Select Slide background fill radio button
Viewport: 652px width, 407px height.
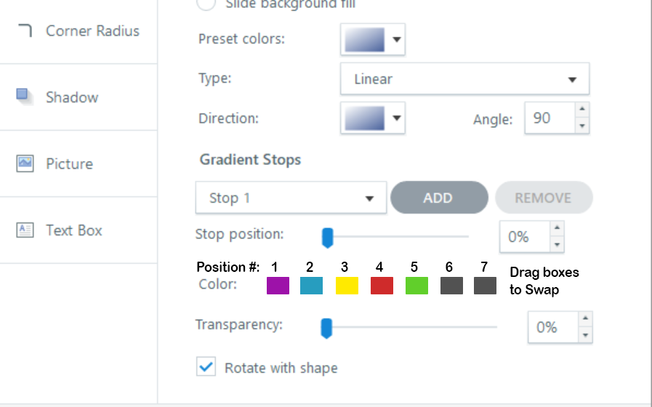click(206, 4)
